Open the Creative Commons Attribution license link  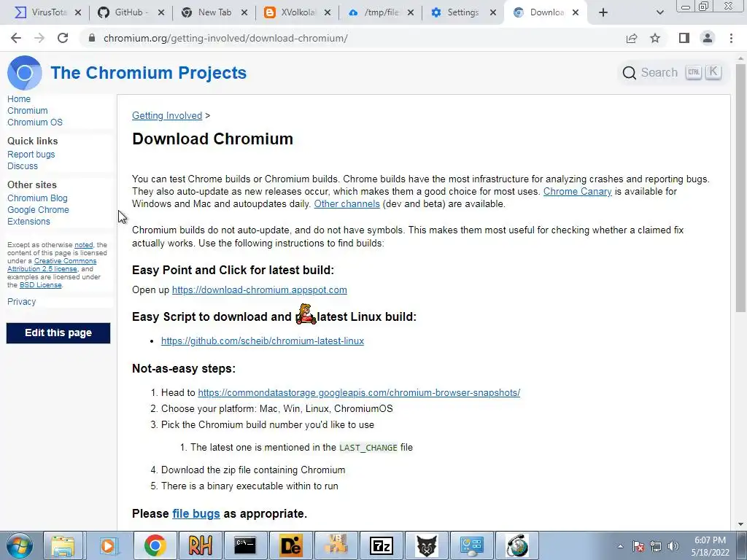52,265
